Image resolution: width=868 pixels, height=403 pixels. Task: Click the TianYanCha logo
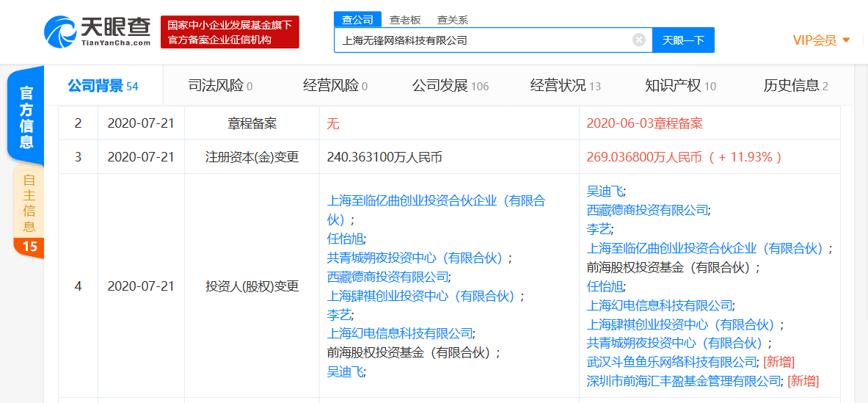pos(97,32)
